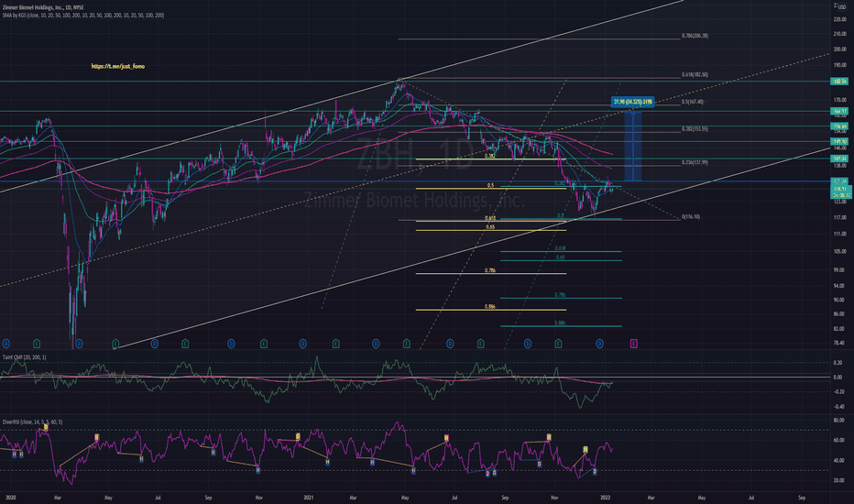Select the 0.382(153.55) Fibonacci level label

click(x=695, y=129)
